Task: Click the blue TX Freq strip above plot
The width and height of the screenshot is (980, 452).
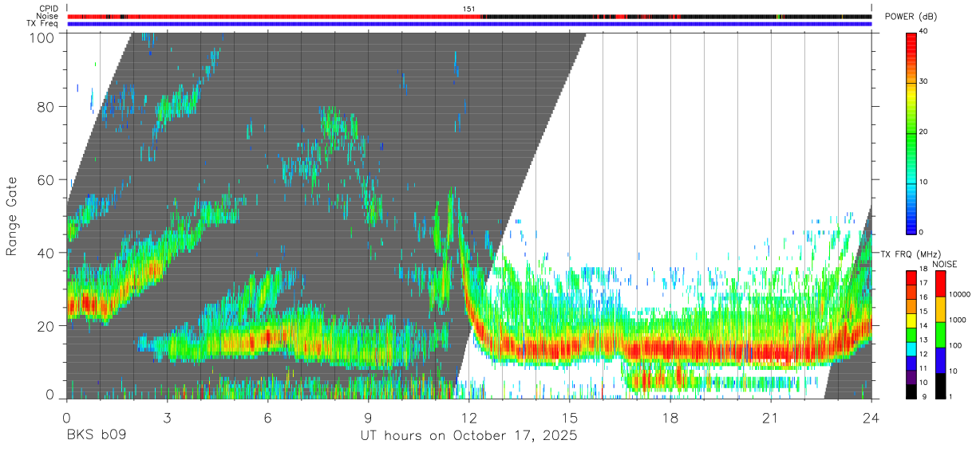Action: [469, 23]
